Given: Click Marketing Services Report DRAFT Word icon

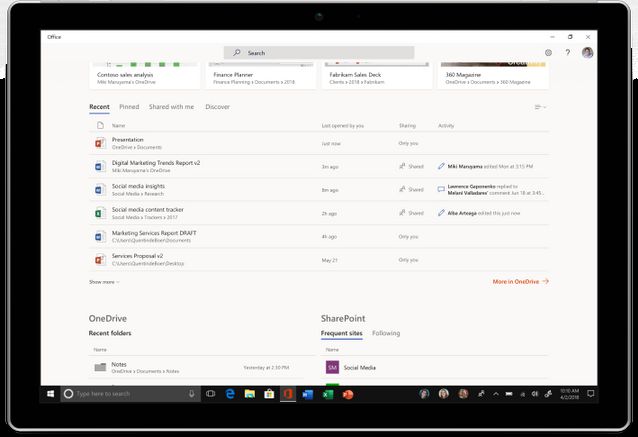Looking at the screenshot, I should click(100, 236).
